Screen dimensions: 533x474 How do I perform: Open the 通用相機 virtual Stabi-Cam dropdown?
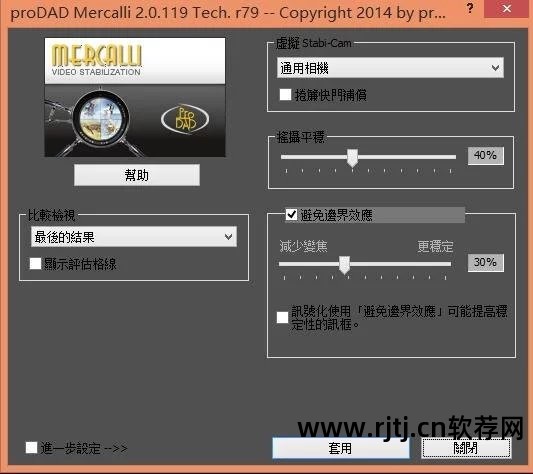tap(390, 68)
